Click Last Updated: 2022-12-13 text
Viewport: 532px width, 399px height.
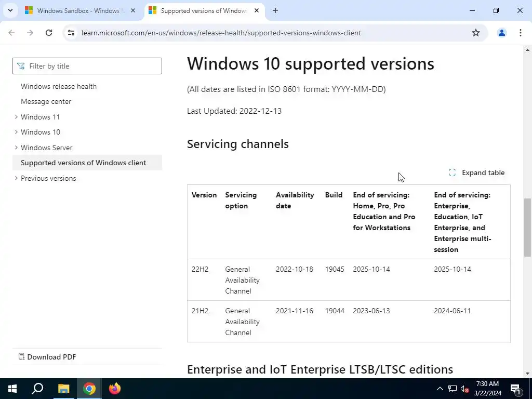pyautogui.click(x=234, y=111)
